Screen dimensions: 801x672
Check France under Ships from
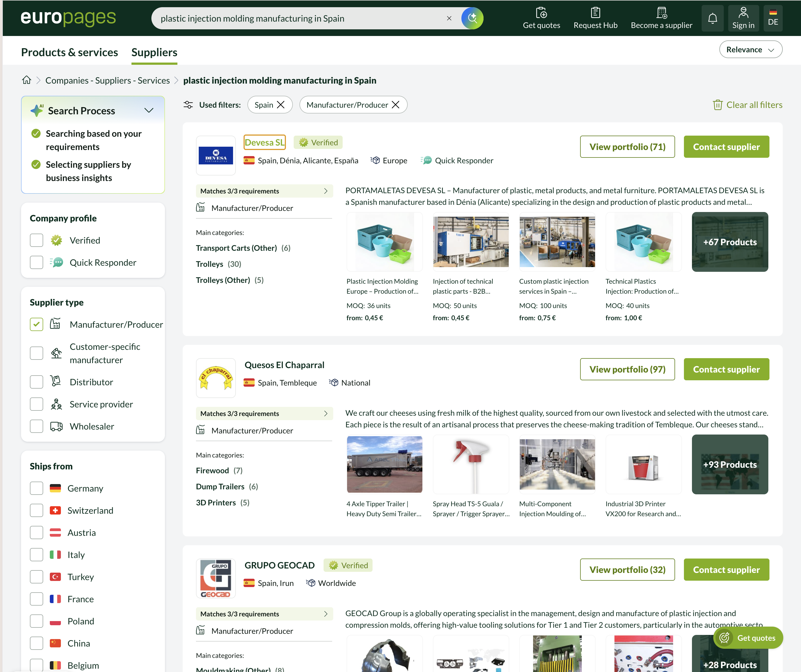click(37, 599)
